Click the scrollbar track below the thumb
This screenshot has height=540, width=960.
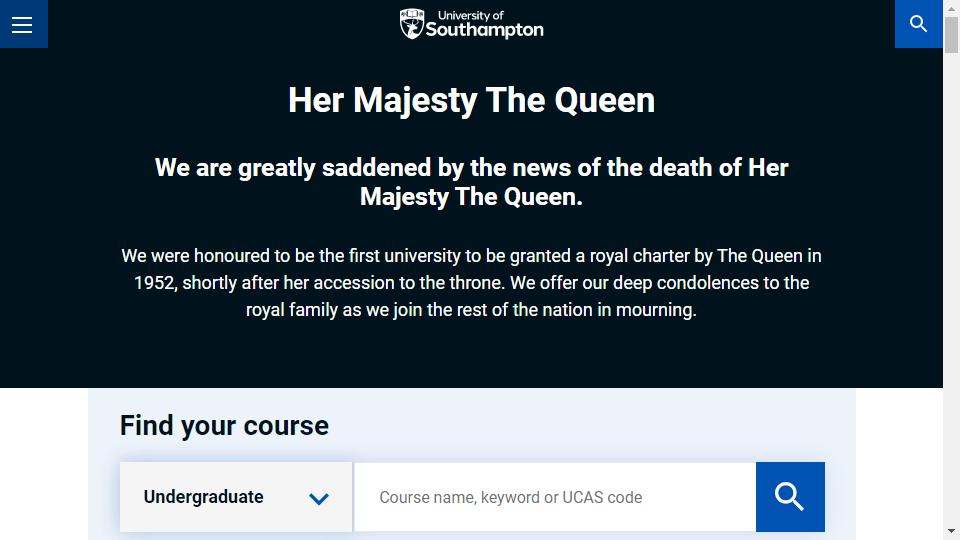pyautogui.click(x=951, y=288)
